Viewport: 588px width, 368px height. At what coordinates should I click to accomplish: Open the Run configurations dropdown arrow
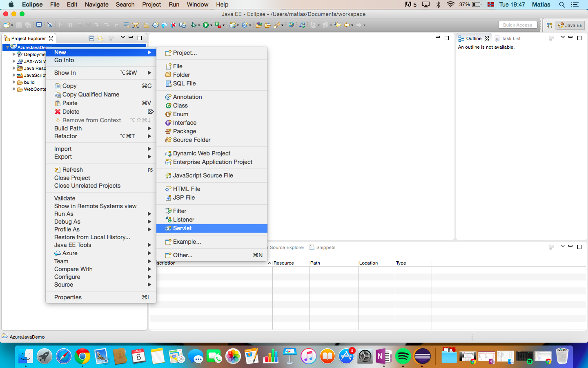[x=211, y=25]
